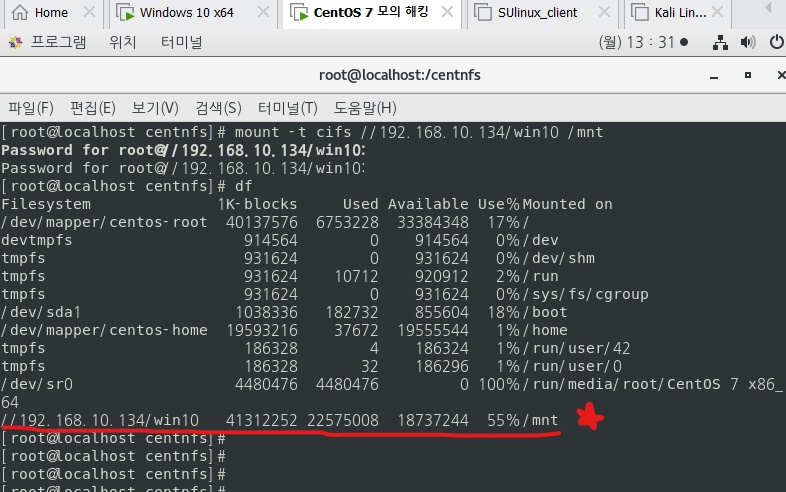786x492 pixels.
Task: Click the Windows 10 x64 VM running icon
Action: pyautogui.click(x=125, y=13)
